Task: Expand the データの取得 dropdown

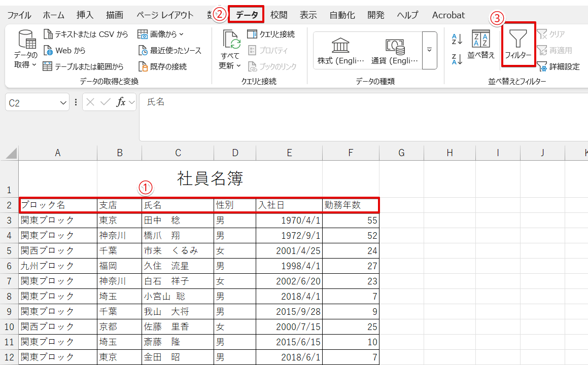Action: click(x=25, y=65)
